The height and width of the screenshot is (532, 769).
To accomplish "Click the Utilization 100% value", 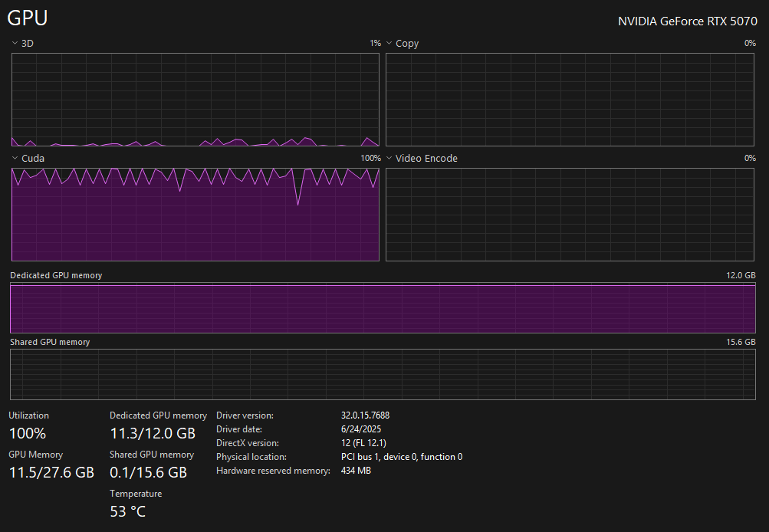I will 28,433.
